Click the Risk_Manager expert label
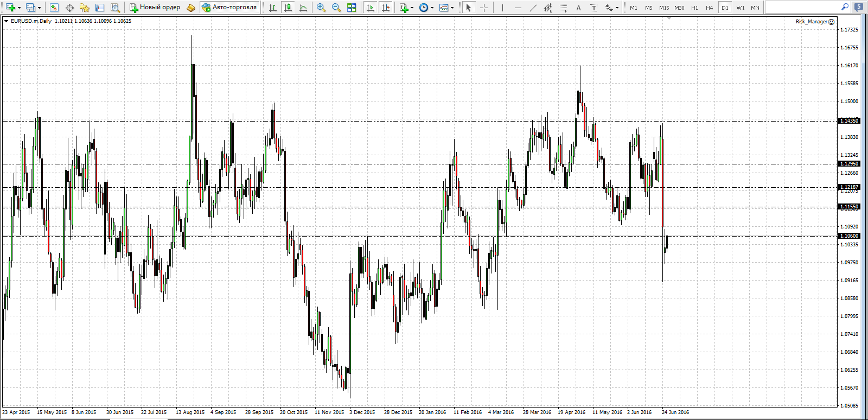Screen dimensions: 868x420 tap(811, 22)
